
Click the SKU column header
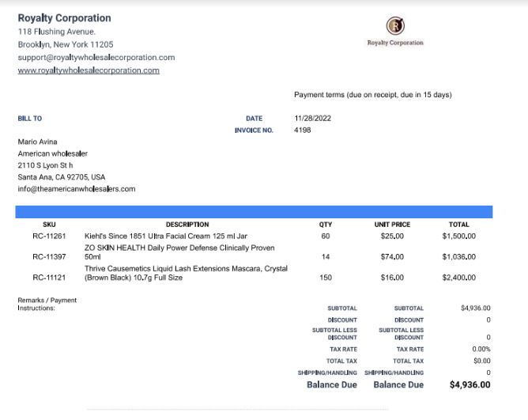coord(49,225)
